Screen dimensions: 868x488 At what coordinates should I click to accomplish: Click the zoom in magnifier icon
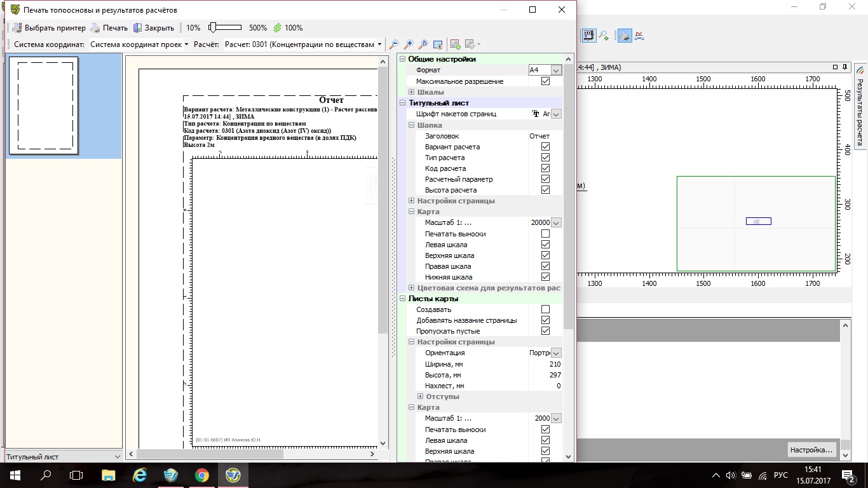point(409,44)
